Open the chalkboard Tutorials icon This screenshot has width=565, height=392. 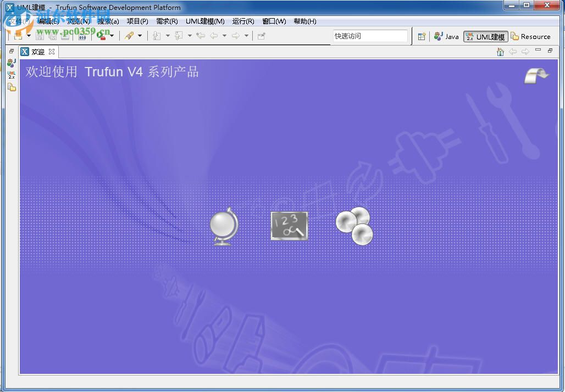coord(289,226)
